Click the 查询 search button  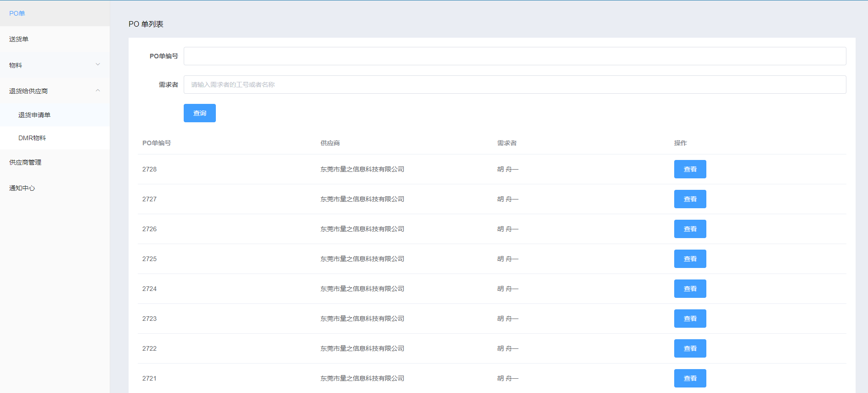(200, 113)
